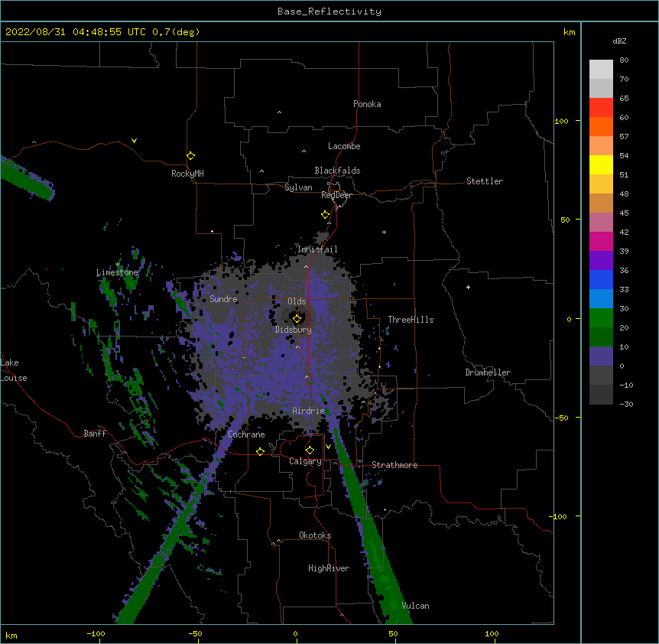Select the slate purple 10-0 dBZ legend swatch
This screenshot has height=644, width=659.
point(601,356)
